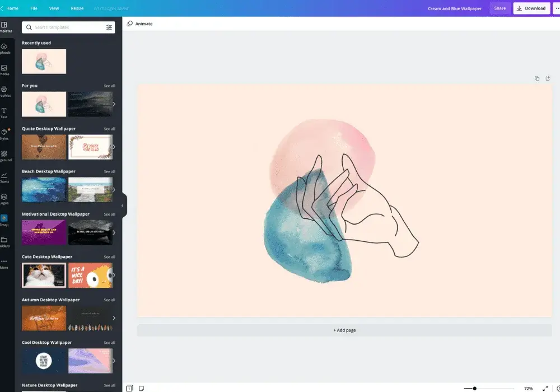This screenshot has height=392, width=560.
Task: Open the grid view pages icon
Action: click(129, 388)
